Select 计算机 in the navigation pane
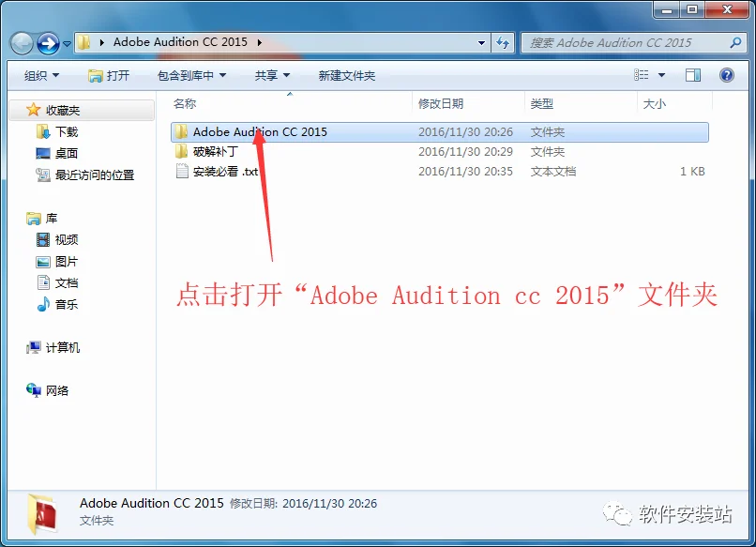 [x=63, y=347]
